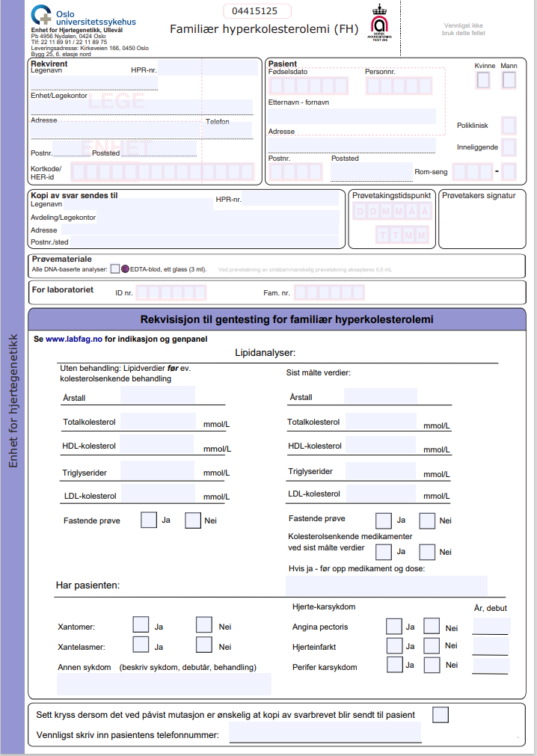Check the Kvinne gender box

pyautogui.click(x=484, y=80)
